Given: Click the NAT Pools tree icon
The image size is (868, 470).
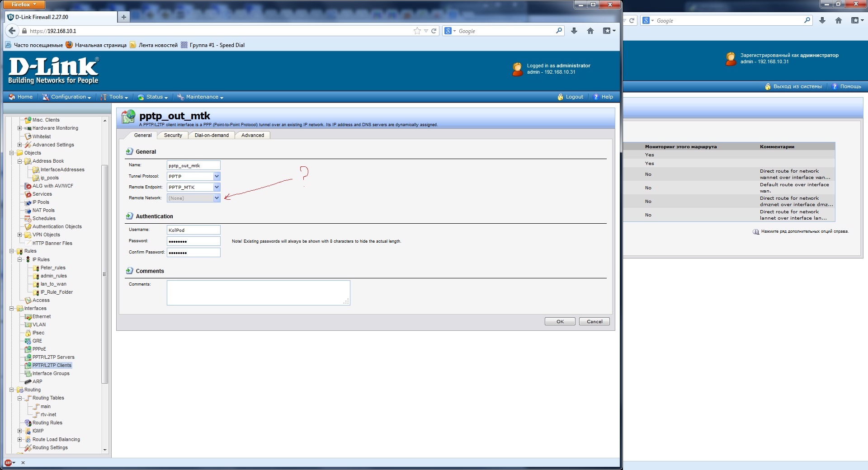Looking at the screenshot, I should pyautogui.click(x=28, y=211).
